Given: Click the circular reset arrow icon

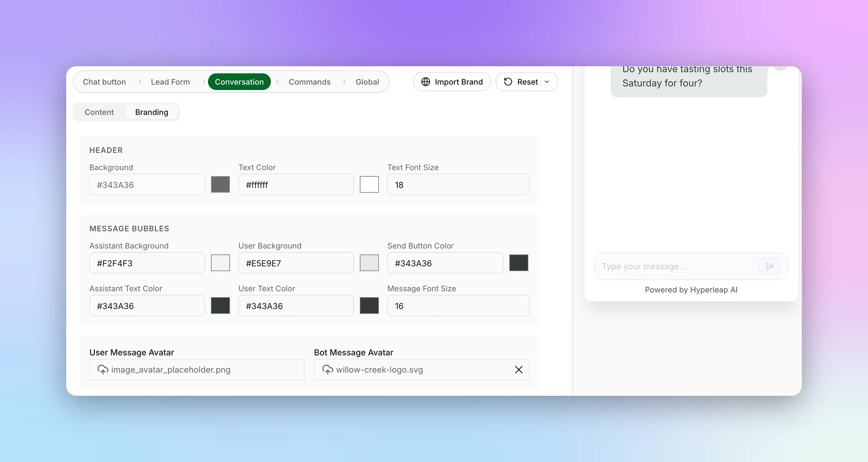Looking at the screenshot, I should (508, 82).
